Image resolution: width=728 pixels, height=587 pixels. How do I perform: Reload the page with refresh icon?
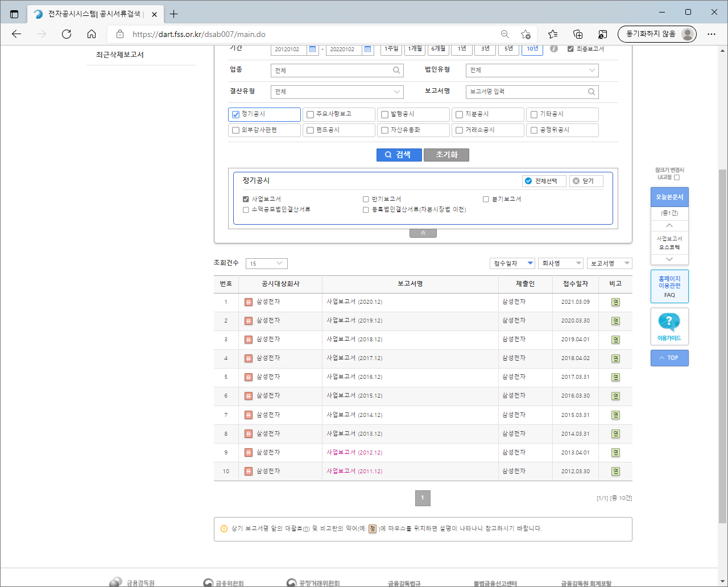(67, 34)
